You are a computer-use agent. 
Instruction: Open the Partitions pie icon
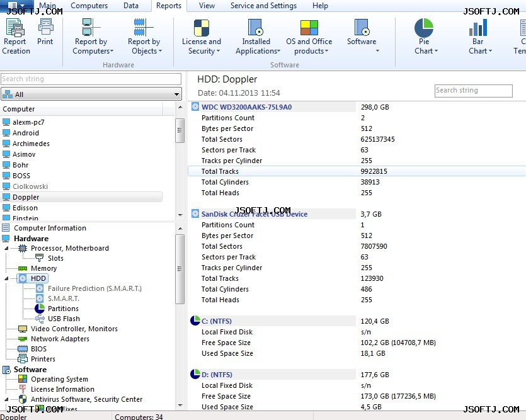pos(40,309)
